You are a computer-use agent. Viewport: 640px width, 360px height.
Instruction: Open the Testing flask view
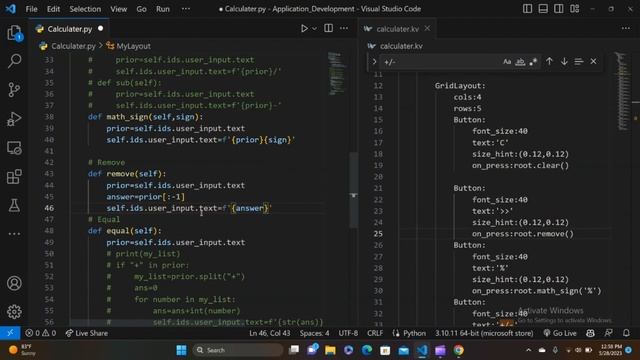point(14,205)
